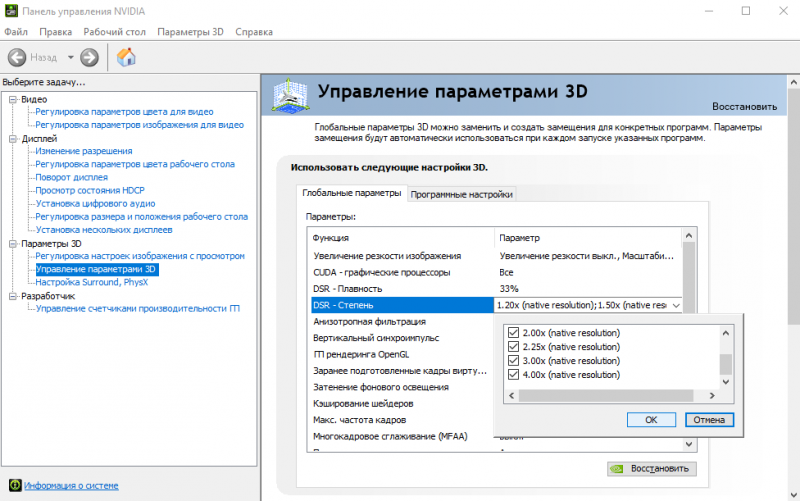The image size is (800, 501).
Task: Click the Forward arrow icon
Action: click(x=89, y=57)
